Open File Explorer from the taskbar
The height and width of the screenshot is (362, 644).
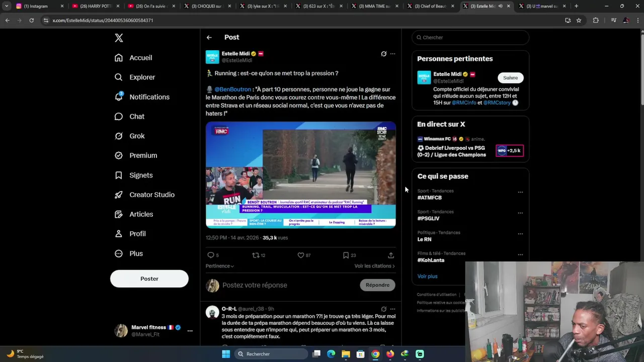tap(346, 354)
